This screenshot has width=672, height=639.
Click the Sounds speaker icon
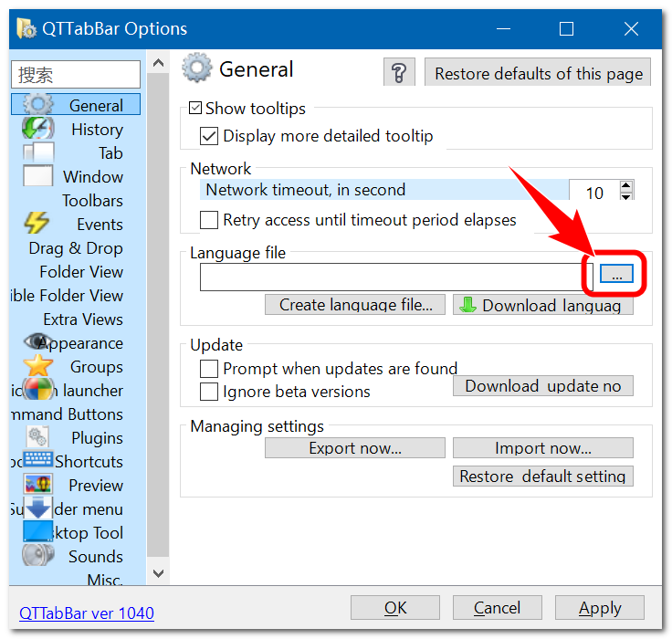pyautogui.click(x=38, y=555)
